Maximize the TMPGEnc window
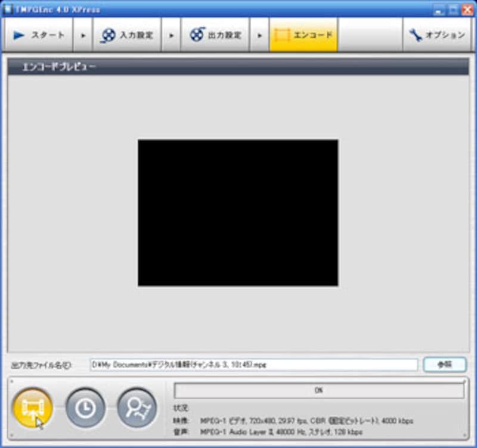 point(452,10)
